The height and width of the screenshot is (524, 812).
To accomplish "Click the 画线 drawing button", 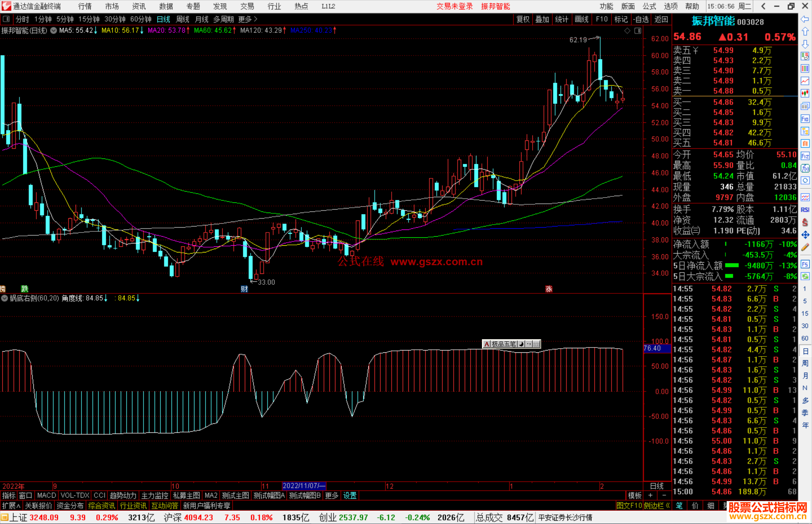I will (x=581, y=19).
